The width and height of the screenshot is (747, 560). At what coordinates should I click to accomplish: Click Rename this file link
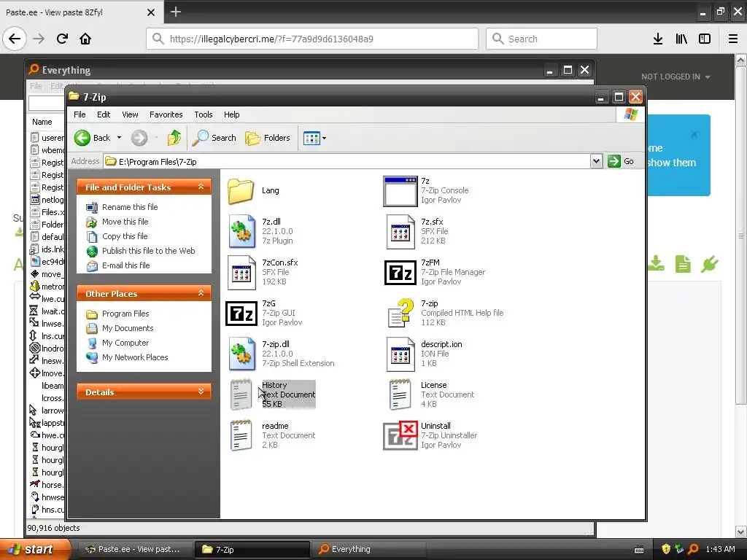click(x=130, y=207)
